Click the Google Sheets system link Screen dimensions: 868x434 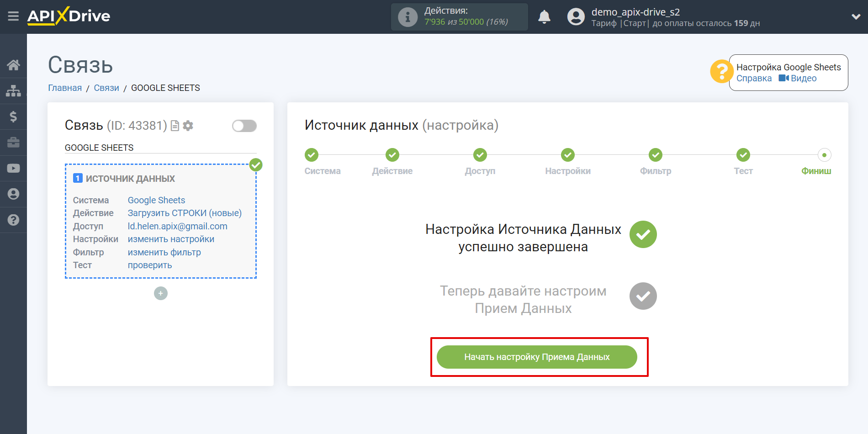tap(156, 200)
